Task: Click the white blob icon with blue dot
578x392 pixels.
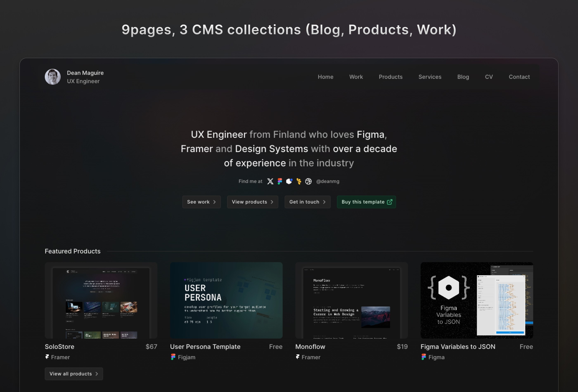Action: tap(289, 182)
